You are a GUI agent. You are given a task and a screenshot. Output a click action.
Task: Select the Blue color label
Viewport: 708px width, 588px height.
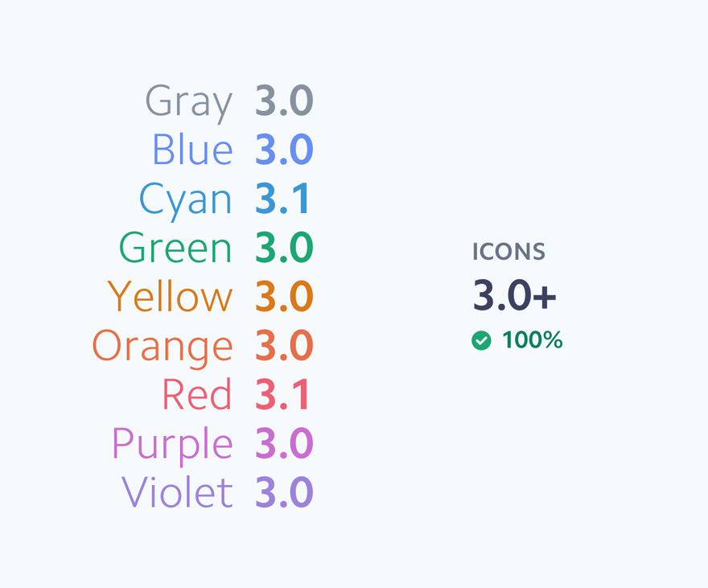point(193,149)
